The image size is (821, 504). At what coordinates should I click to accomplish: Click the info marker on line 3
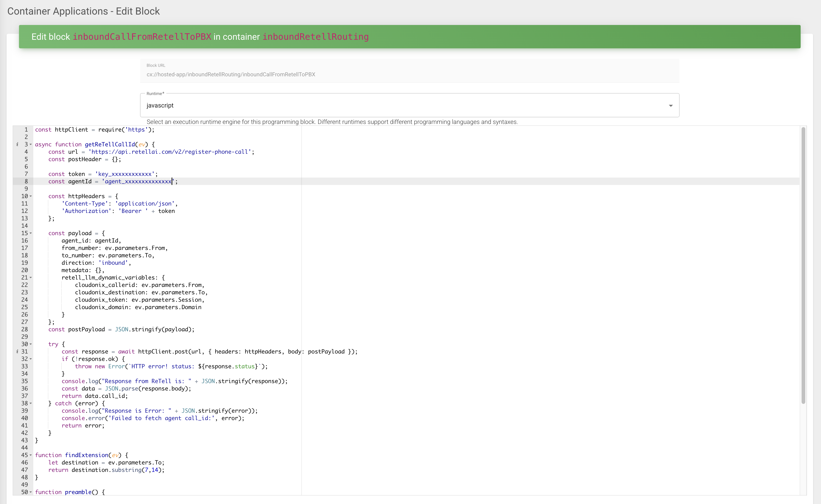coord(17,144)
